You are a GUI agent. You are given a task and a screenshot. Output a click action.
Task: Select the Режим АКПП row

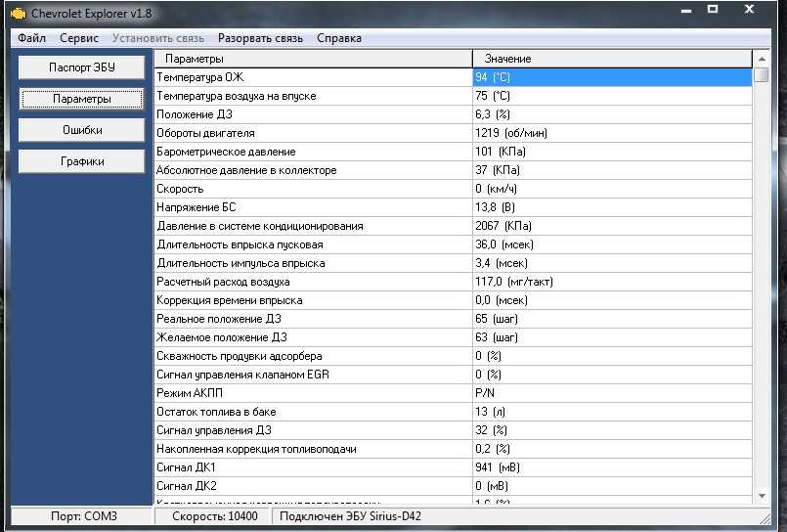click(453, 393)
